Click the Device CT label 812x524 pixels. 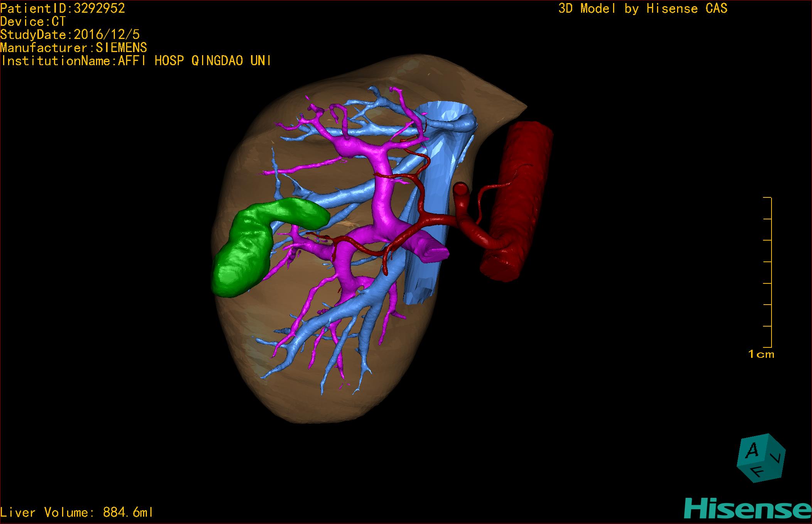[x=33, y=22]
